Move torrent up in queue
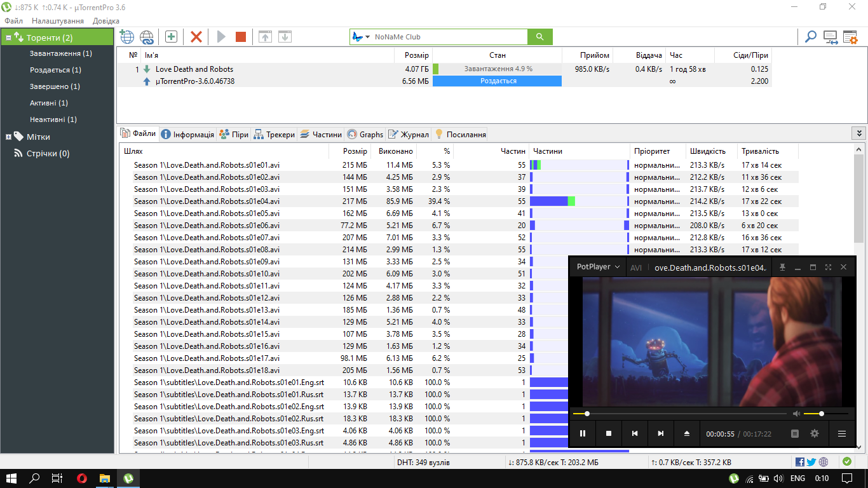This screenshot has width=868, height=488. pos(265,37)
